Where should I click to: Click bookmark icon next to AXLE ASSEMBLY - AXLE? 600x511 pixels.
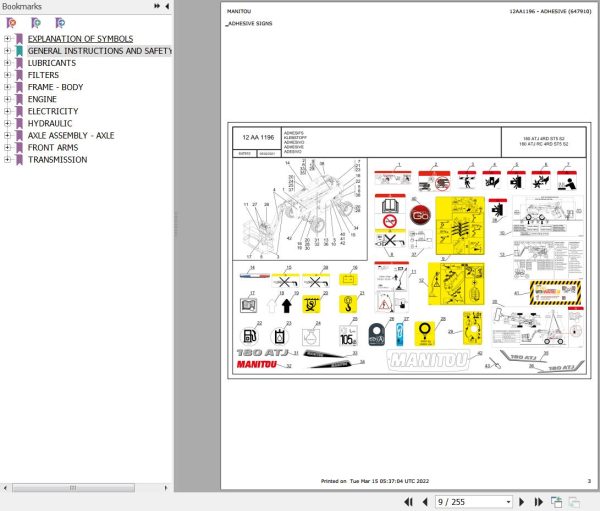(x=19, y=136)
